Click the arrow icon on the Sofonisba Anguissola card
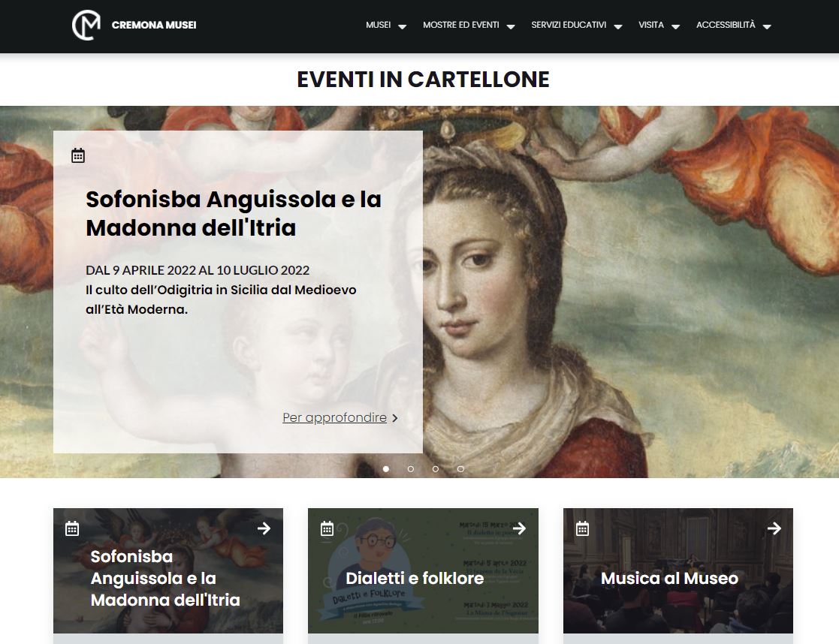Image resolution: width=839 pixels, height=644 pixels. tap(264, 528)
